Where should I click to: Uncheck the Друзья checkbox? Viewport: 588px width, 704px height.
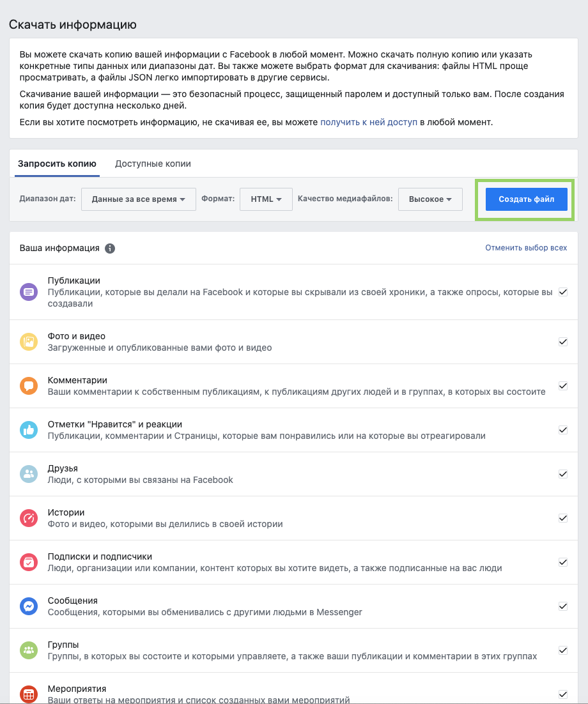(x=563, y=474)
